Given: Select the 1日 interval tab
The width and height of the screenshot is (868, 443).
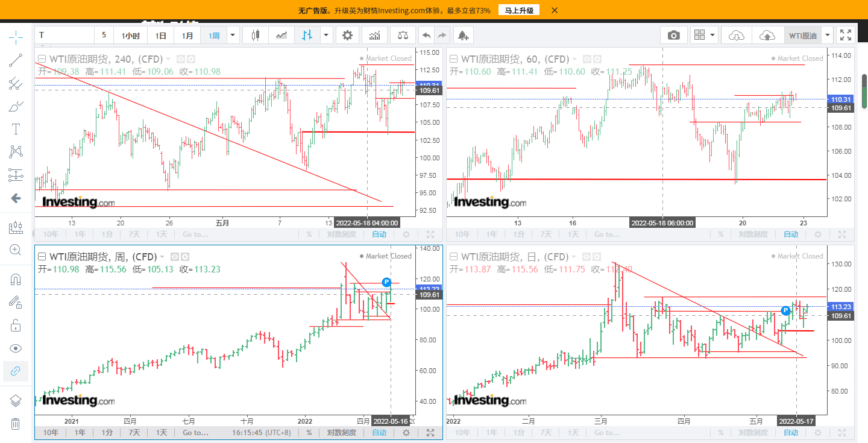Looking at the screenshot, I should (x=161, y=36).
